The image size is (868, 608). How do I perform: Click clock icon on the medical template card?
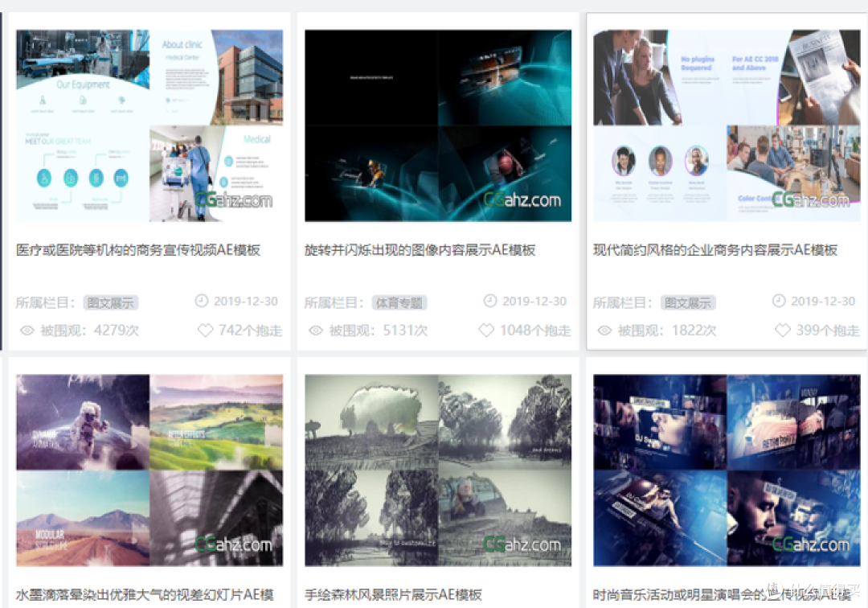click(202, 301)
